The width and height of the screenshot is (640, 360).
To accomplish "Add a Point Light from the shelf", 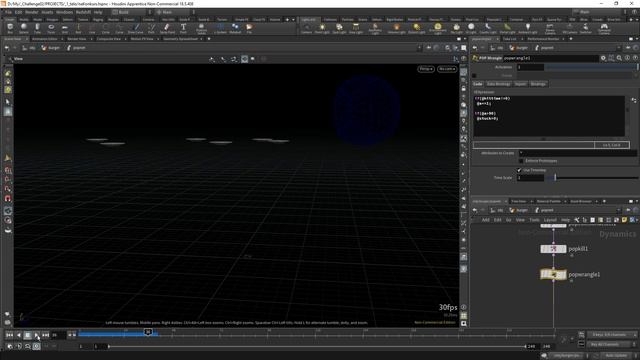I will (x=322, y=28).
